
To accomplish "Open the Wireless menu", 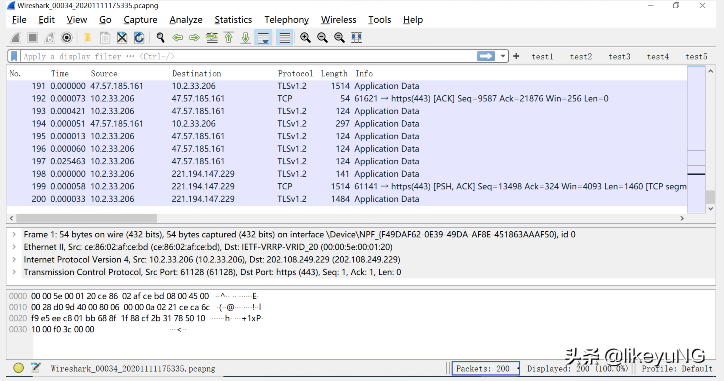I will point(338,20).
